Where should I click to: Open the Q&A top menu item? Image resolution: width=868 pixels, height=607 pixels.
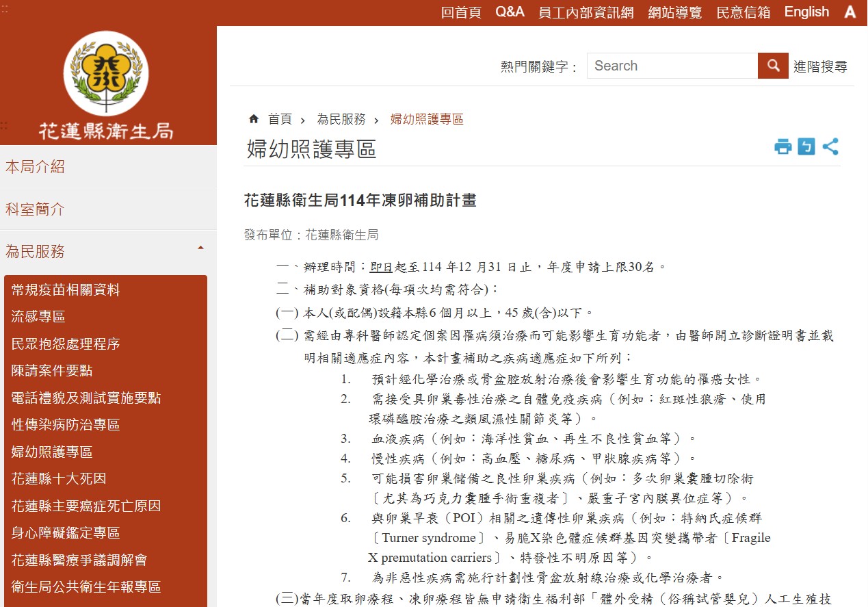click(x=510, y=12)
